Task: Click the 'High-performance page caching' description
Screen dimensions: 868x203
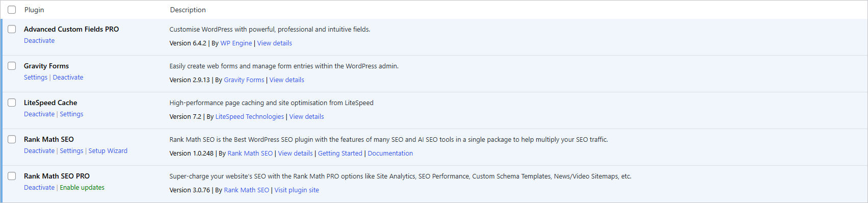Action: pos(272,103)
